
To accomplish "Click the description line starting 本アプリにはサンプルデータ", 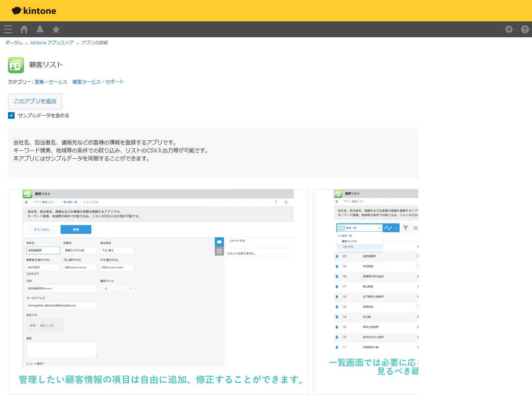I will (x=82, y=158).
